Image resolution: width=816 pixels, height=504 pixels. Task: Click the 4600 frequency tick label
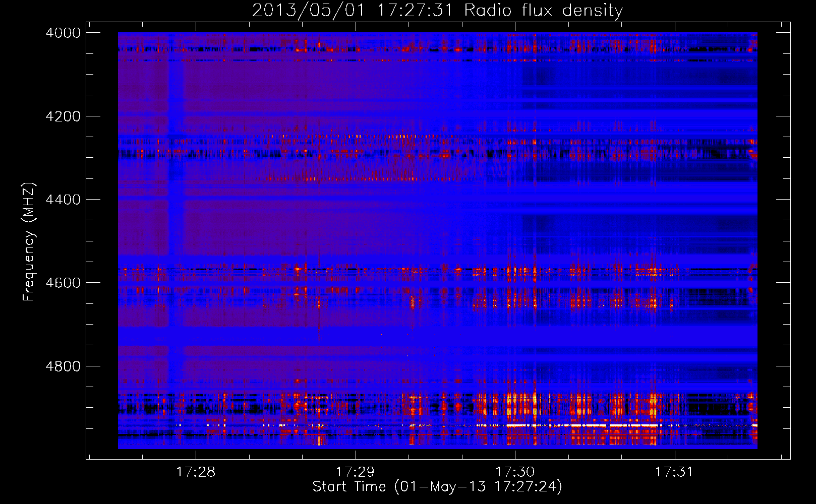(63, 283)
